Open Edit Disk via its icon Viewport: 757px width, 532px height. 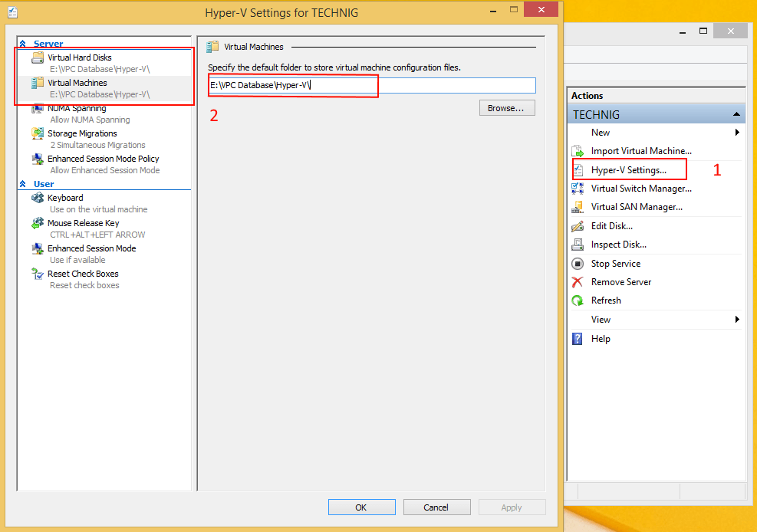click(x=577, y=225)
